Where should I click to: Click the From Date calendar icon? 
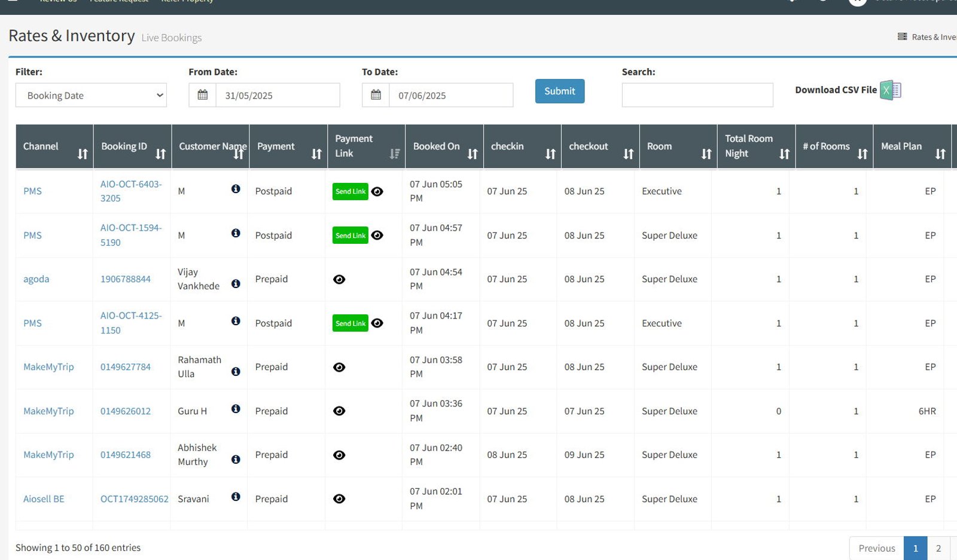[x=203, y=95]
